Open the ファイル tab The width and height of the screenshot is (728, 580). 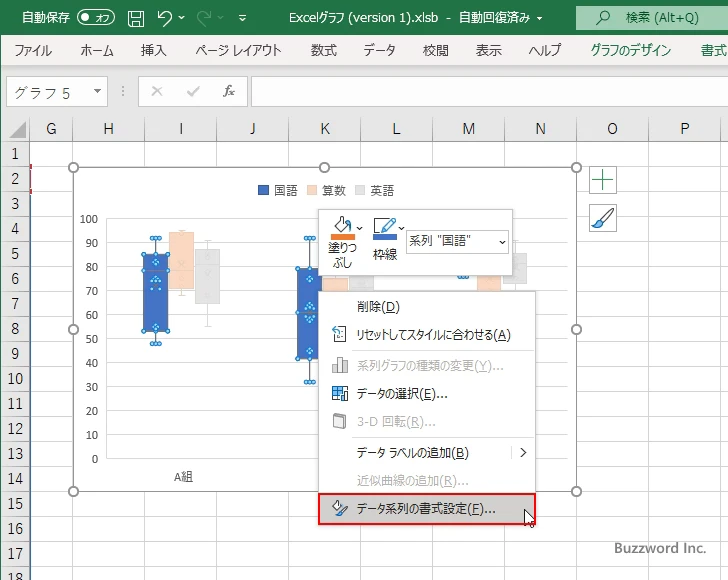[32, 50]
